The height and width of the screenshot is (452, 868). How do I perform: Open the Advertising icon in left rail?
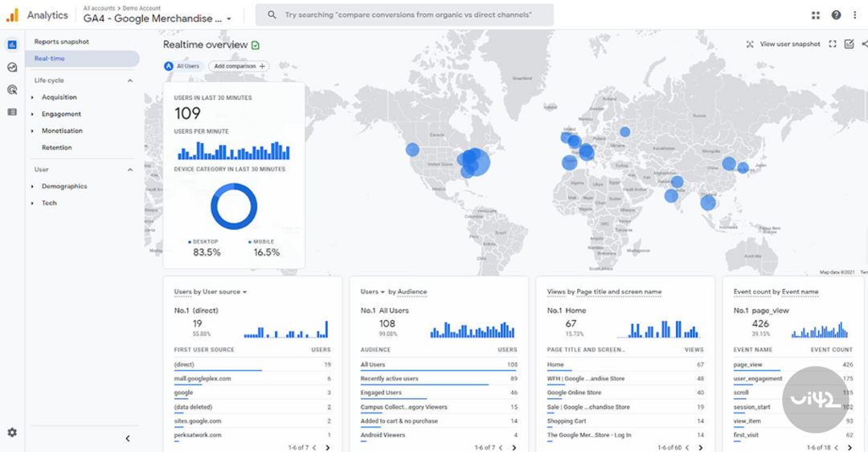pos(12,90)
